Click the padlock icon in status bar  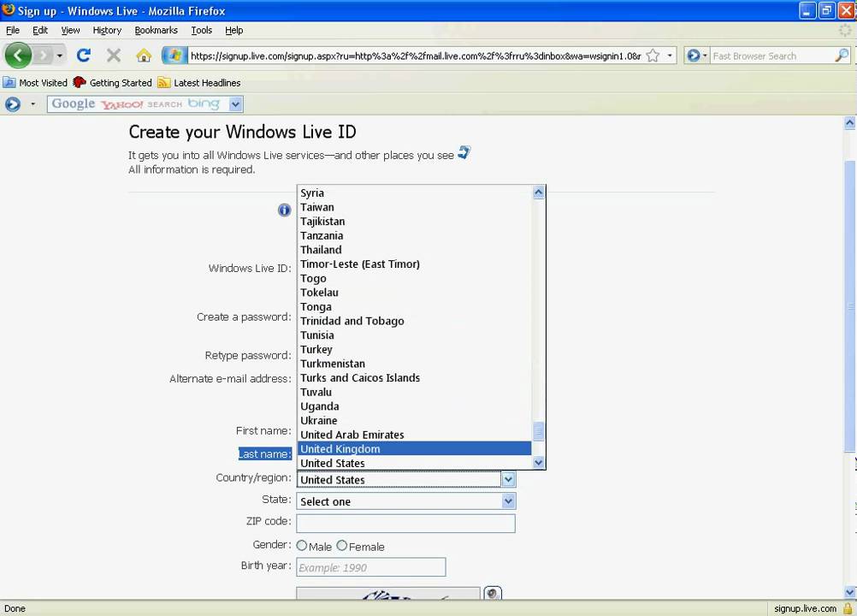click(848, 608)
